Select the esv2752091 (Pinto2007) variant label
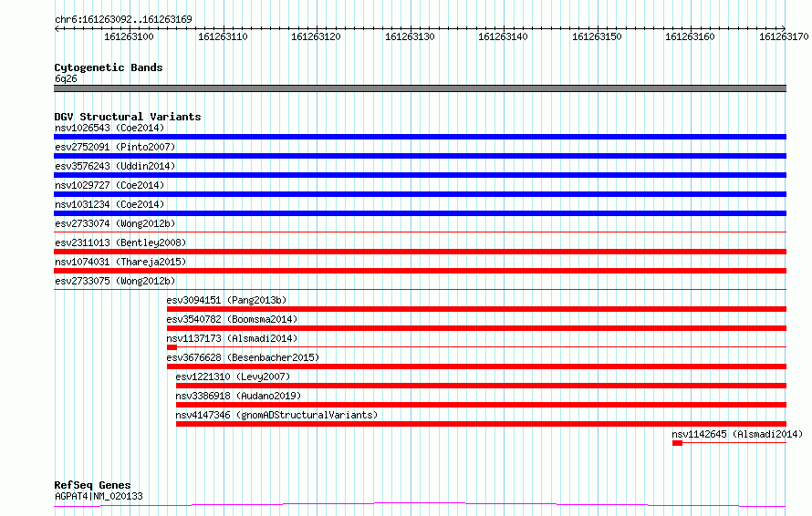The image size is (812, 516). [x=115, y=147]
